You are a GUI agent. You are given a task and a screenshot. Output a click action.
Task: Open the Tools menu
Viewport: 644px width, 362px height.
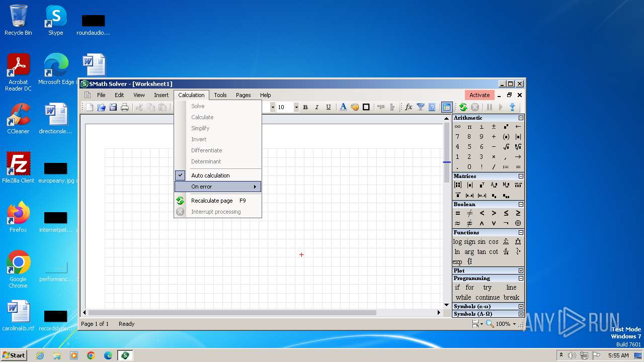click(x=220, y=95)
